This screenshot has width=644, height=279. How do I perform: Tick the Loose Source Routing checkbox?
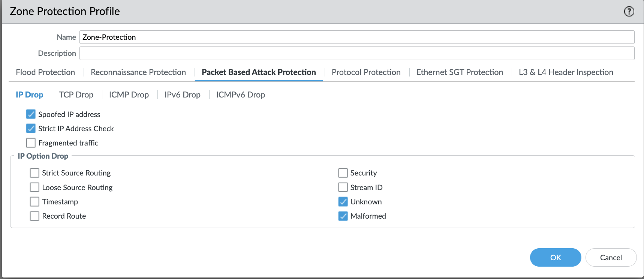click(34, 187)
